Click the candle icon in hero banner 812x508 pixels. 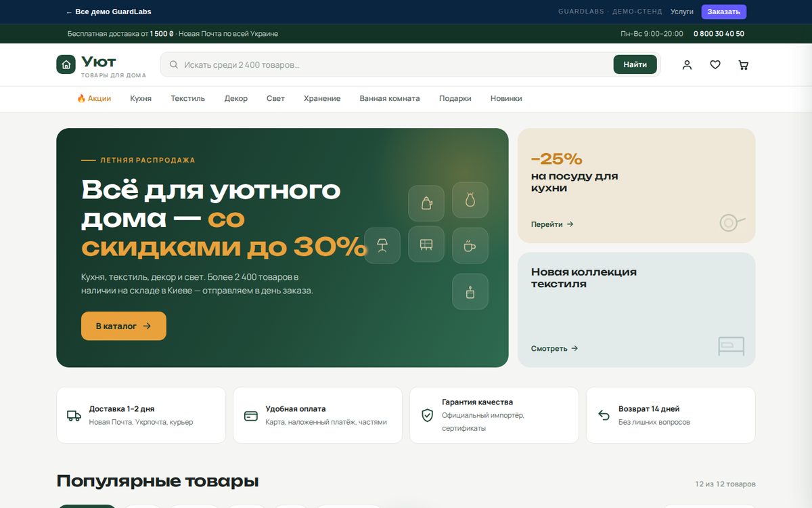tap(470, 291)
